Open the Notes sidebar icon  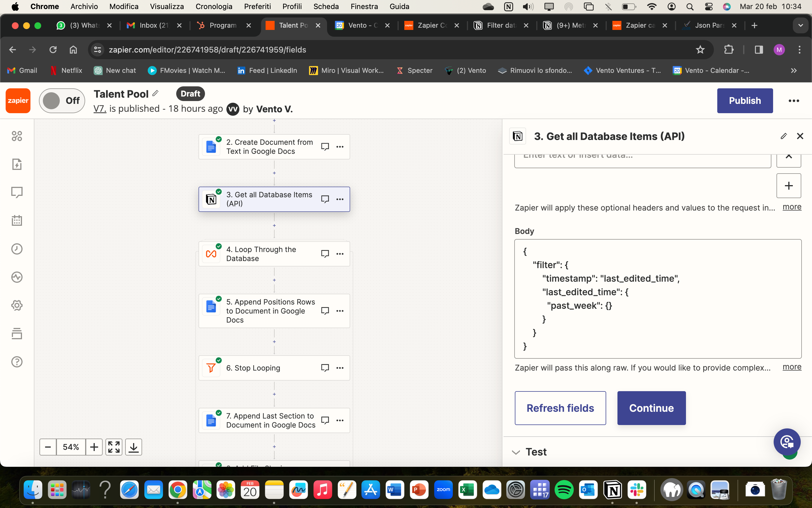(17, 192)
